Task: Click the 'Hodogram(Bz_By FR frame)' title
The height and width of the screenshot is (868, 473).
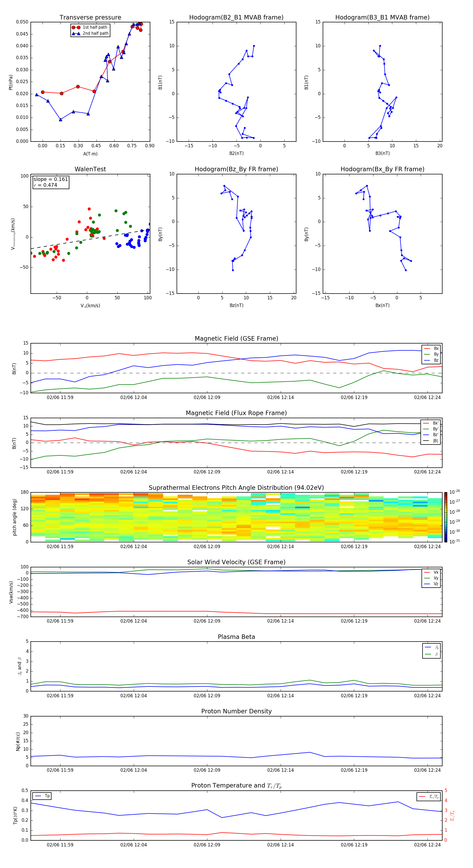Action: 236,169
